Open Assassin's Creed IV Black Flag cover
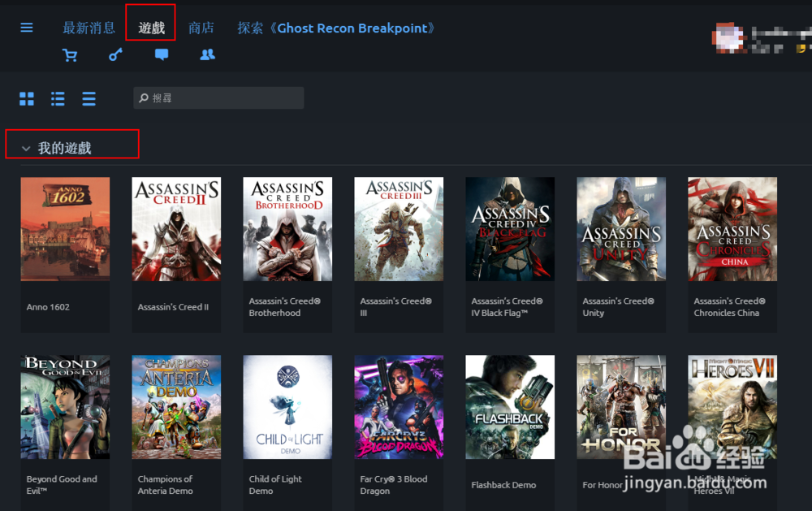The image size is (812, 511). coord(510,229)
